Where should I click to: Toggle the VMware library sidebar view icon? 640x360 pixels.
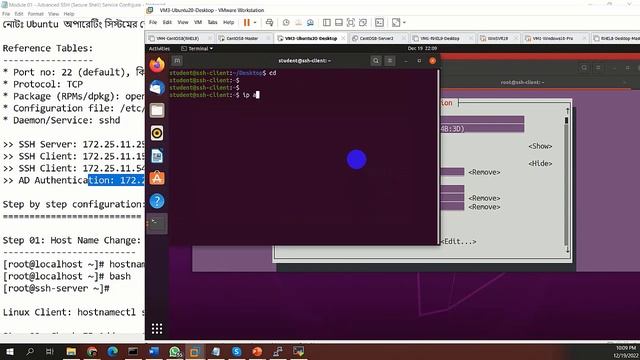click(x=327, y=22)
